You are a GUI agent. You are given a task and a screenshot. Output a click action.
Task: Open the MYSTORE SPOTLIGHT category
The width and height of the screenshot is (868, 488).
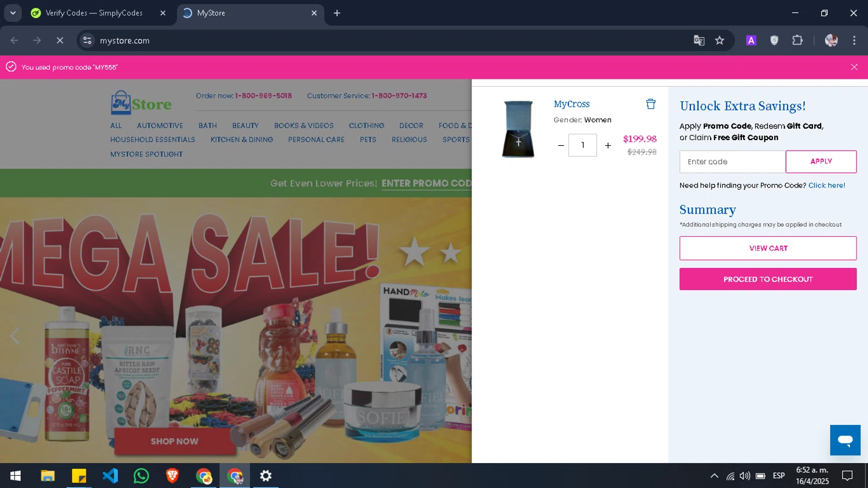click(x=146, y=154)
